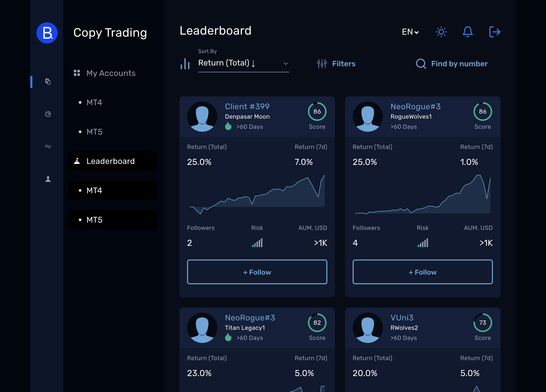Follow NeoRogue#3 RogueWolves1
The width and height of the screenshot is (546, 392).
pos(423,272)
